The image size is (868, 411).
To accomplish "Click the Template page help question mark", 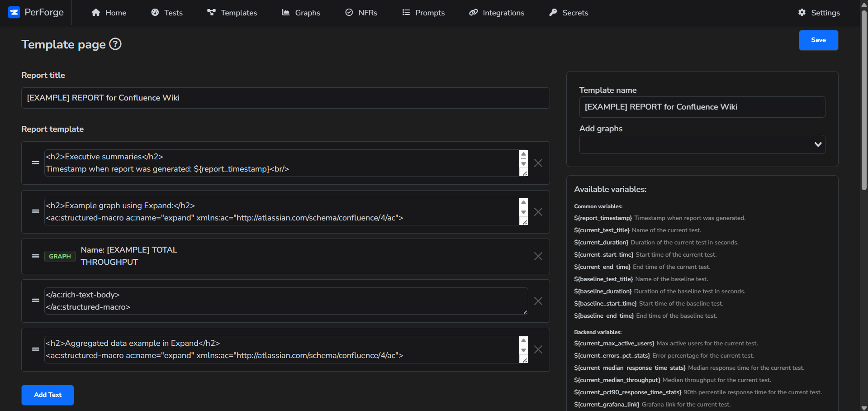I will (x=115, y=44).
